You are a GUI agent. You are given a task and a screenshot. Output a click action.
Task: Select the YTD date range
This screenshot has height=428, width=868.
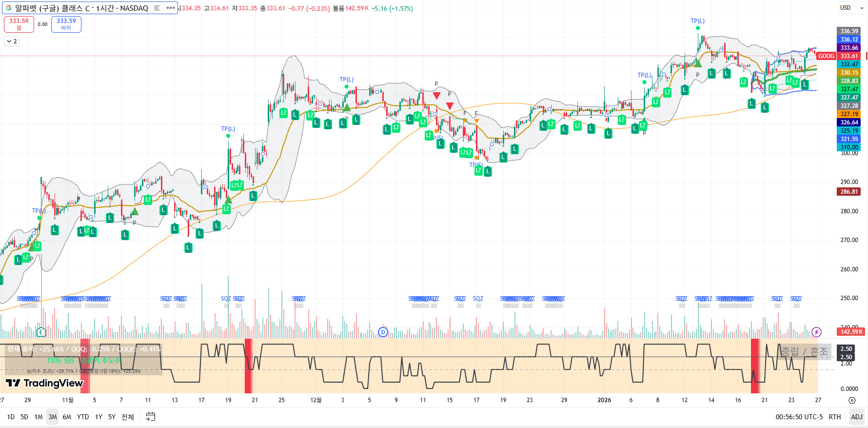(x=83, y=417)
